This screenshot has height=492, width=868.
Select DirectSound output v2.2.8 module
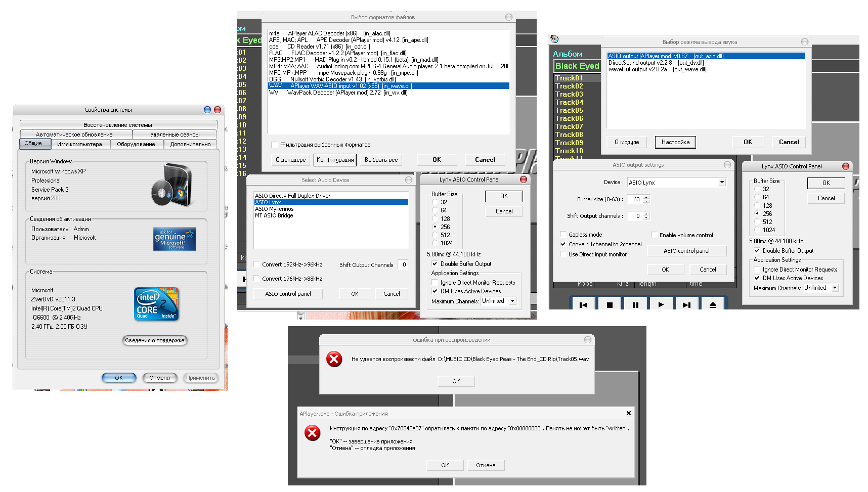[x=706, y=63]
